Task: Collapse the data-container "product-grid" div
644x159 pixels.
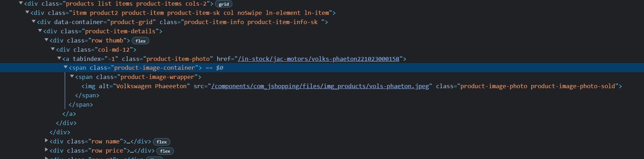Action: 34,22
